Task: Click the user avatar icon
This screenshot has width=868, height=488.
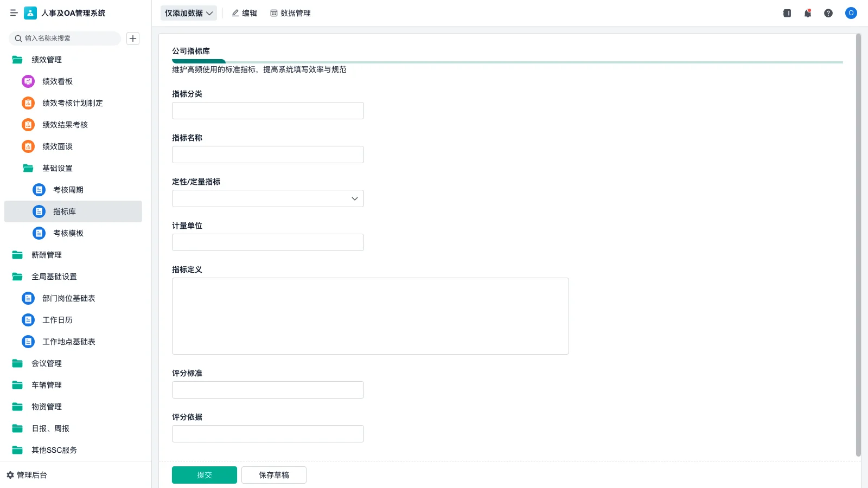Action: 851,13
